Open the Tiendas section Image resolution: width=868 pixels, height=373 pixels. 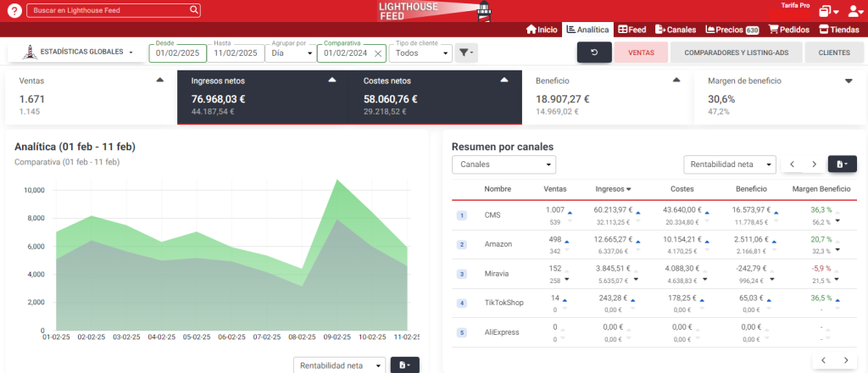[839, 30]
